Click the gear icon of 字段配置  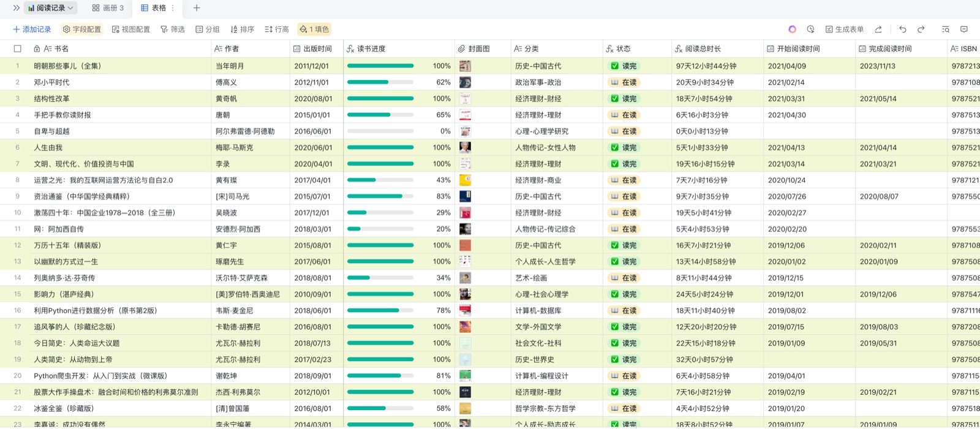(66, 29)
